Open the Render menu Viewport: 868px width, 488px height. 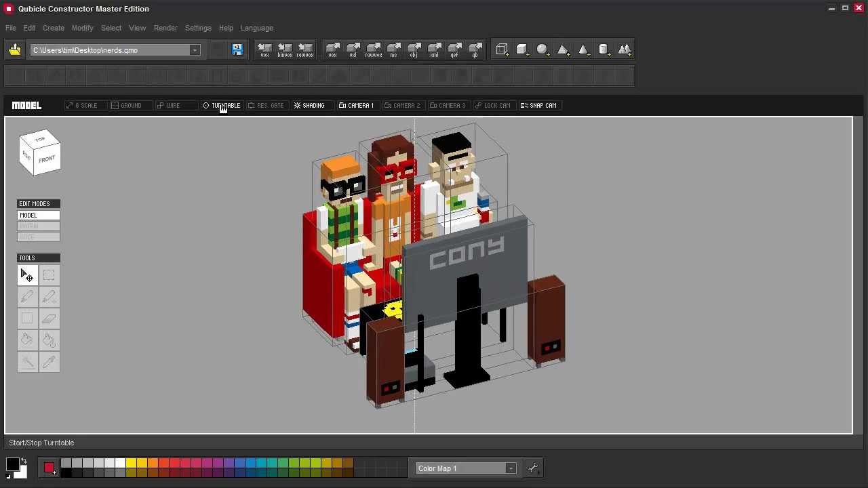click(165, 28)
